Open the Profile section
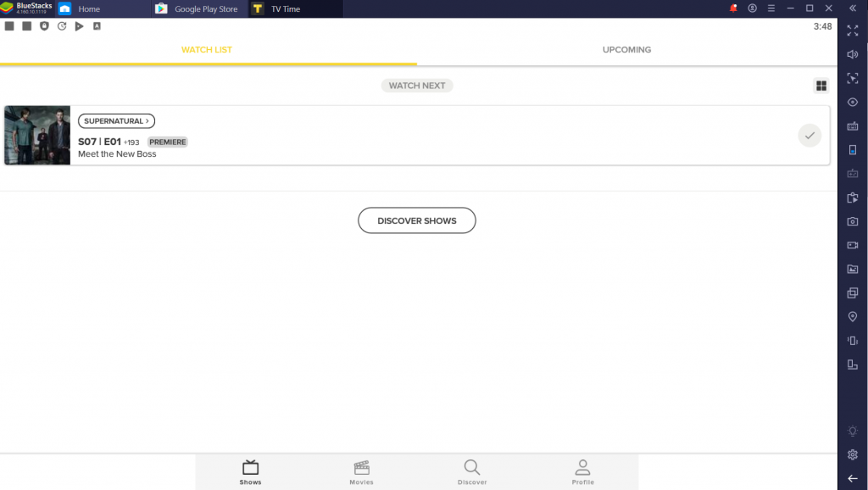The image size is (868, 490). [583, 472]
